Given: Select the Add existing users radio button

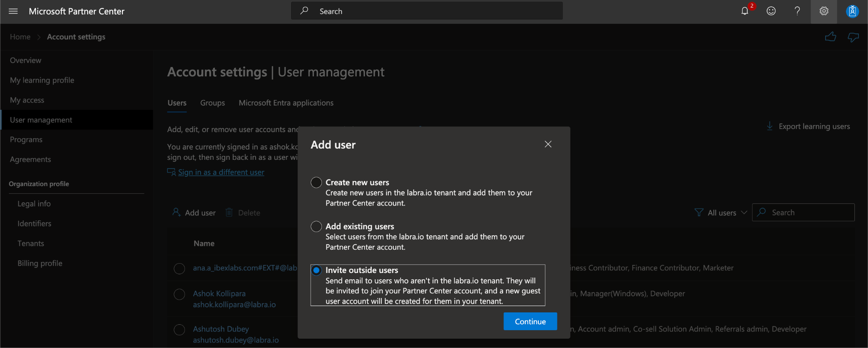Looking at the screenshot, I should pos(316,226).
